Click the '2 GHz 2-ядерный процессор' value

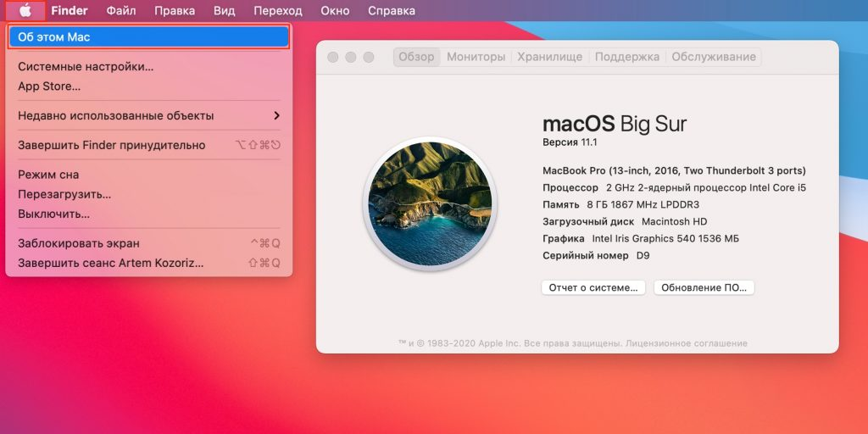706,187
